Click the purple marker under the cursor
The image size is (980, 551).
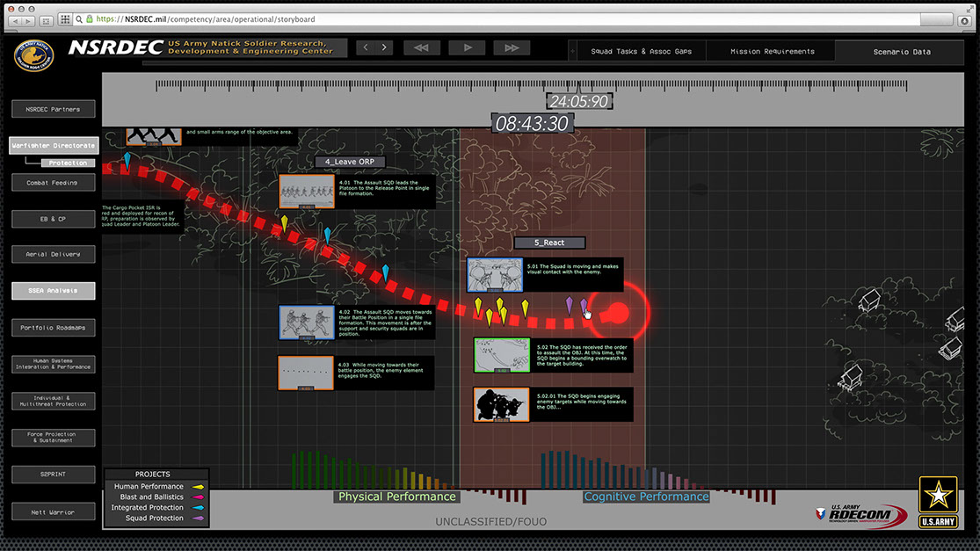584,305
